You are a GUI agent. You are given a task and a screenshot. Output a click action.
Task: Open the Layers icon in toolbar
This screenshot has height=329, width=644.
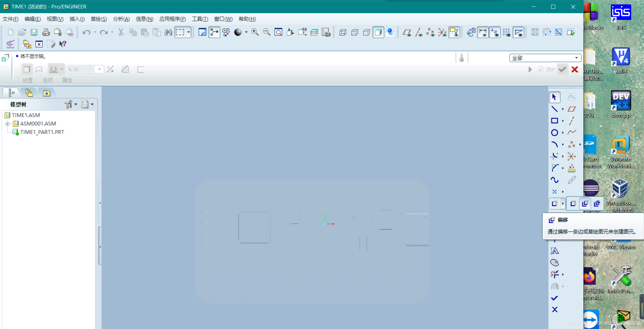click(314, 32)
